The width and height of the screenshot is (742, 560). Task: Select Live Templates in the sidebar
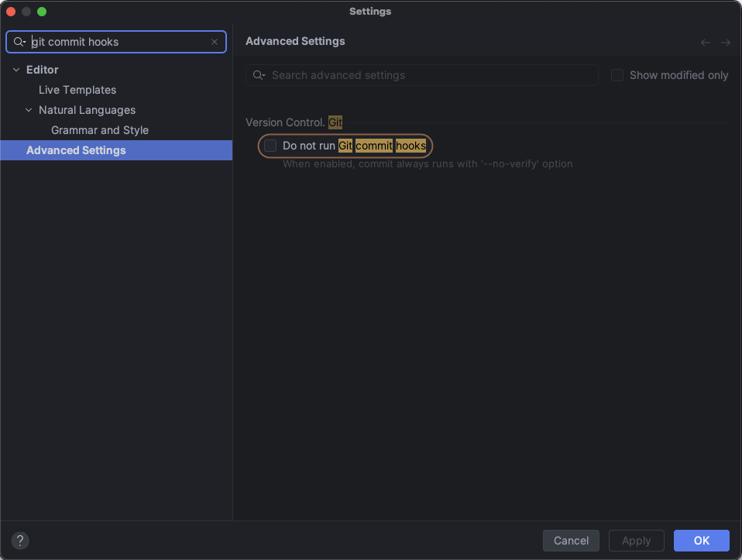pos(77,90)
